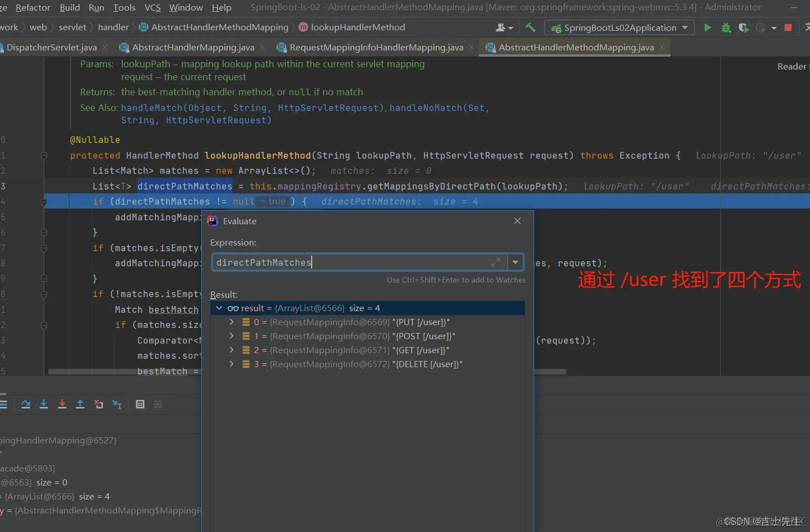Screen dimensions: 810x532
Task: Click the Step Out debugger icon
Action: coord(80,404)
